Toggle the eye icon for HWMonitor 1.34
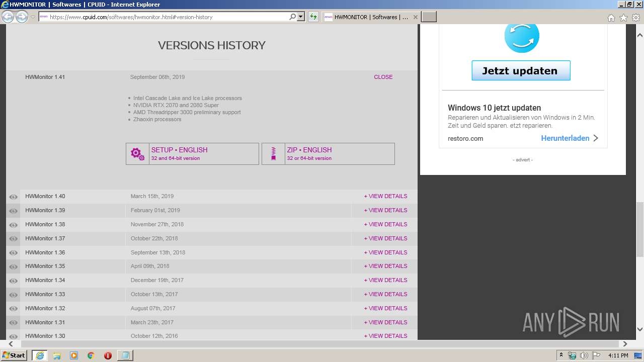Screen dimensions: 644x362 [x=14, y=281]
